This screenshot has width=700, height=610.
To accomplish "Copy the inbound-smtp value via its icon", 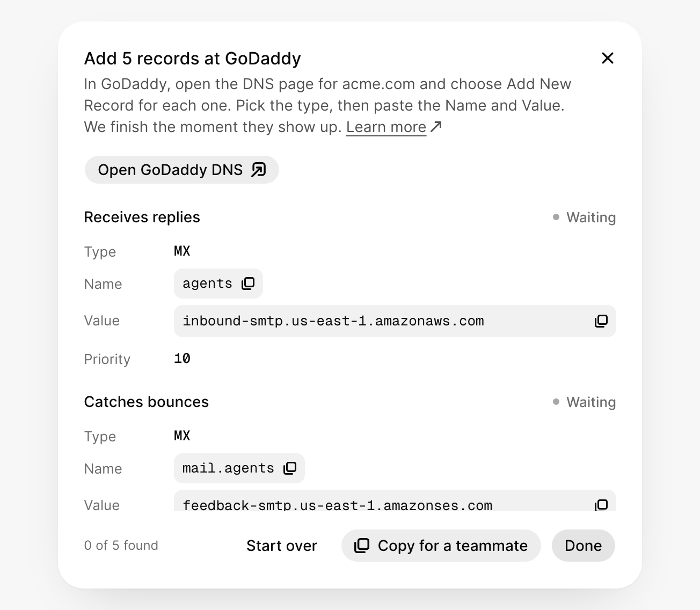I will [x=601, y=321].
